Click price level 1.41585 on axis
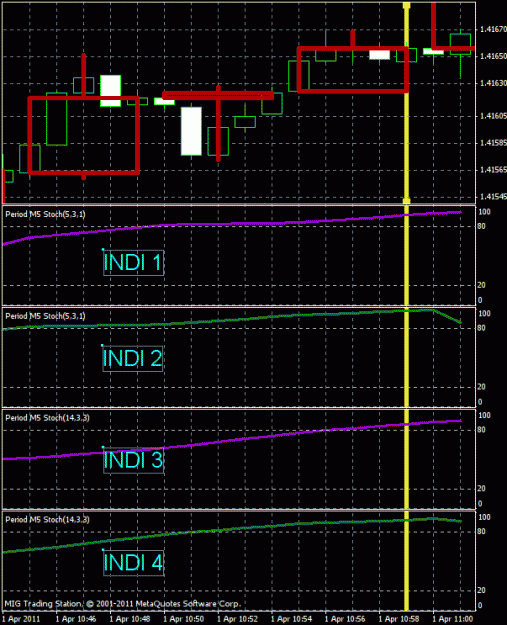 click(x=493, y=143)
